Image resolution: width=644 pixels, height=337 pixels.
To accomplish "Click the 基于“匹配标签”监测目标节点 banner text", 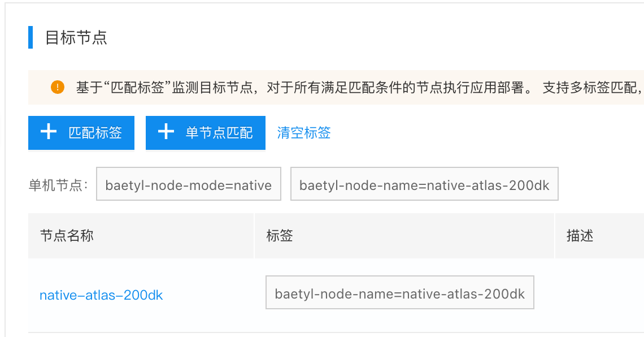I will 165,88.
